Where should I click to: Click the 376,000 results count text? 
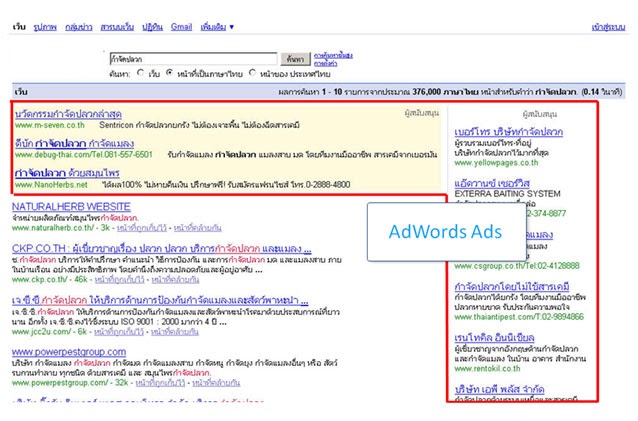pos(426,92)
